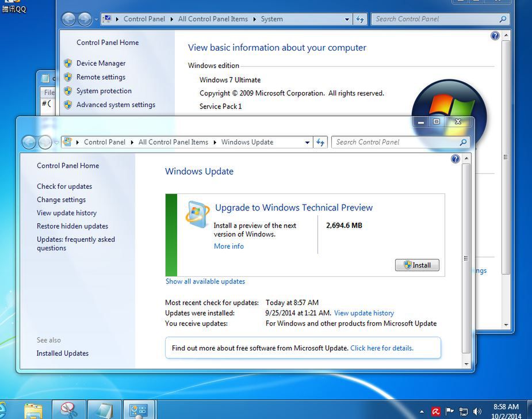Open Restore hidden updates
Image resolution: width=532 pixels, height=419 pixels.
[72, 226]
